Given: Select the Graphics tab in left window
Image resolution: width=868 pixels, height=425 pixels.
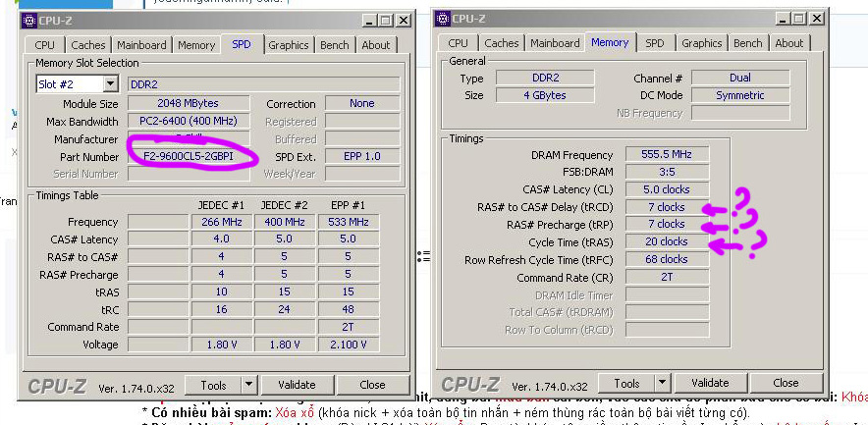Looking at the screenshot, I should coord(288,45).
